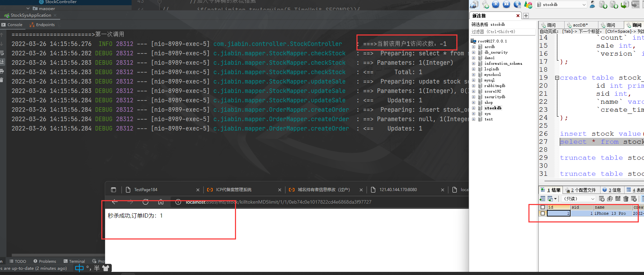The image size is (644, 275).
Task: Click the database sync icon with green arrow
Action: click(x=625, y=5)
